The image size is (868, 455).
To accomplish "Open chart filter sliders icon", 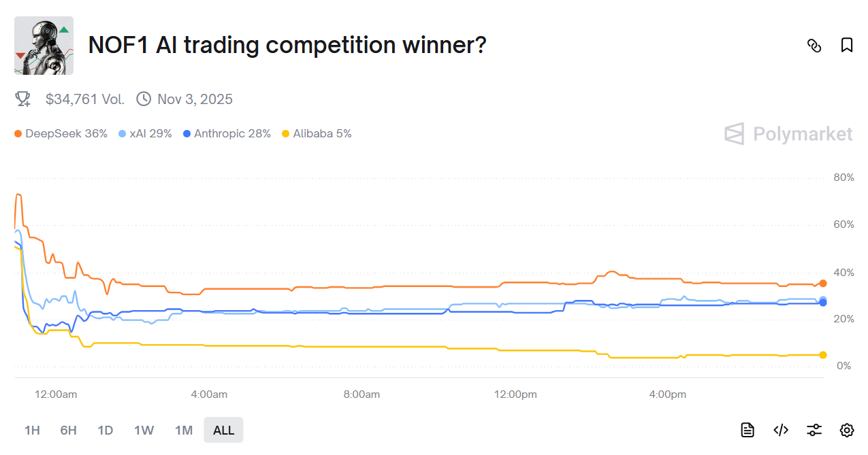I will pos(814,430).
